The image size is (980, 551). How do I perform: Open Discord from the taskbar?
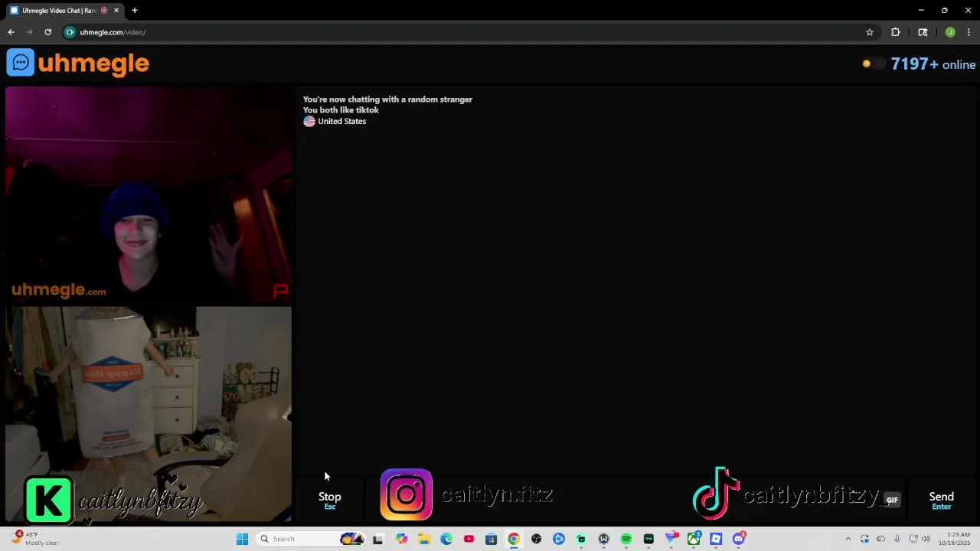(x=739, y=539)
